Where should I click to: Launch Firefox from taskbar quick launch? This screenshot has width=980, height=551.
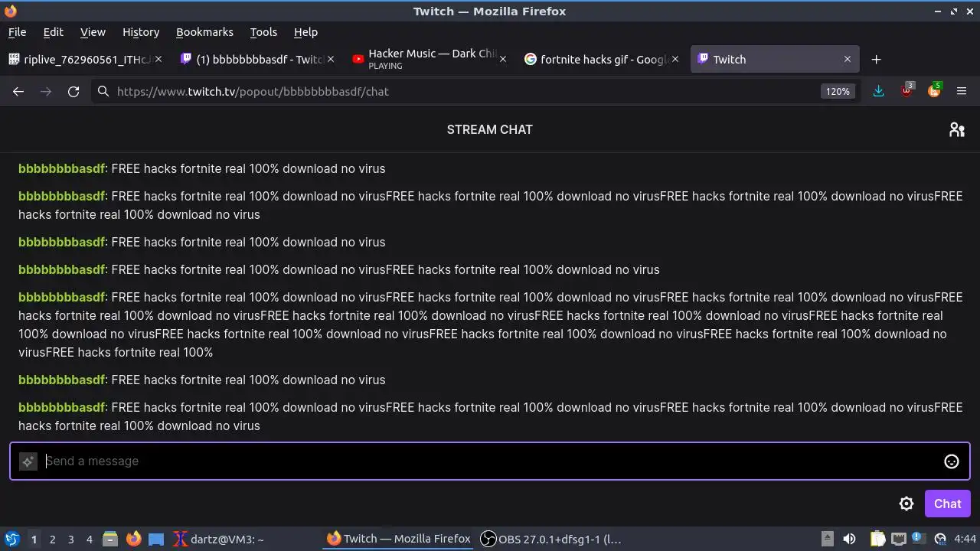click(x=133, y=539)
